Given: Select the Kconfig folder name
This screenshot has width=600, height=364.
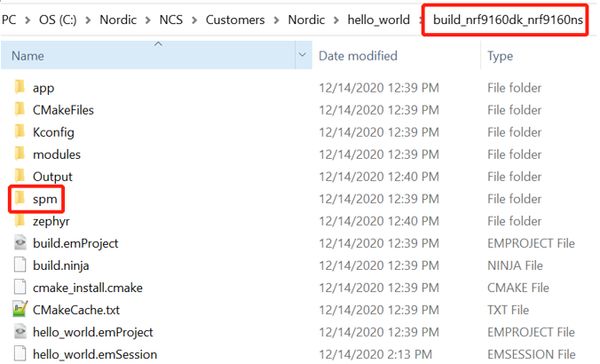Looking at the screenshot, I should pyautogui.click(x=54, y=132).
